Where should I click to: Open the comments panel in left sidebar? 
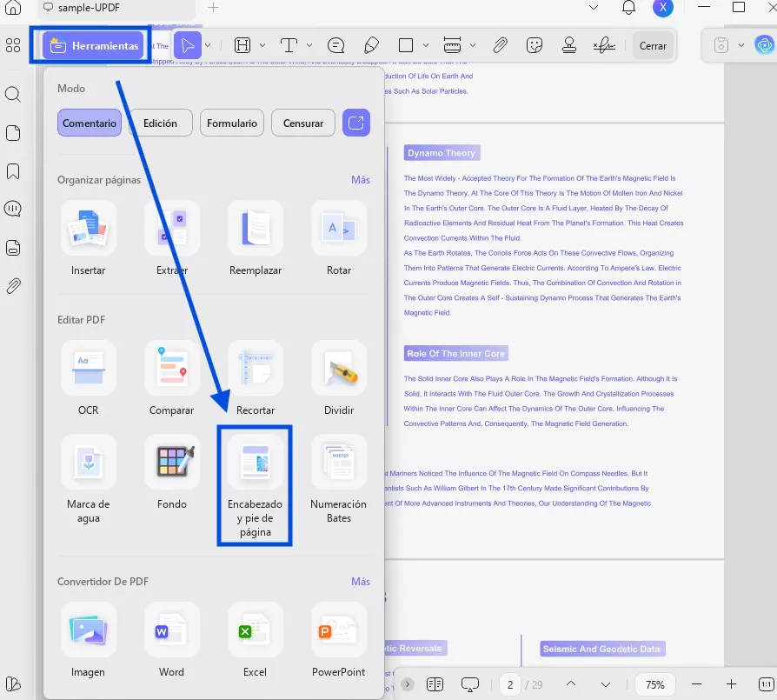13,209
